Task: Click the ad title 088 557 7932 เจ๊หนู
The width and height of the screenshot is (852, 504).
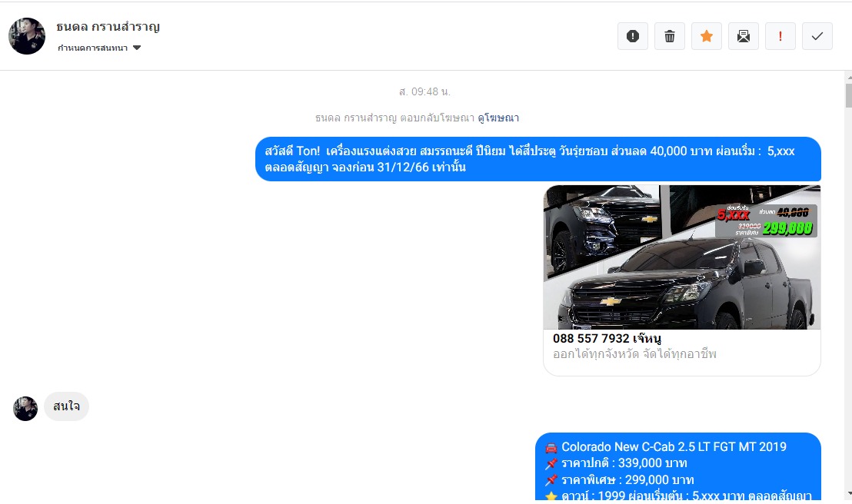Action: pos(607,338)
